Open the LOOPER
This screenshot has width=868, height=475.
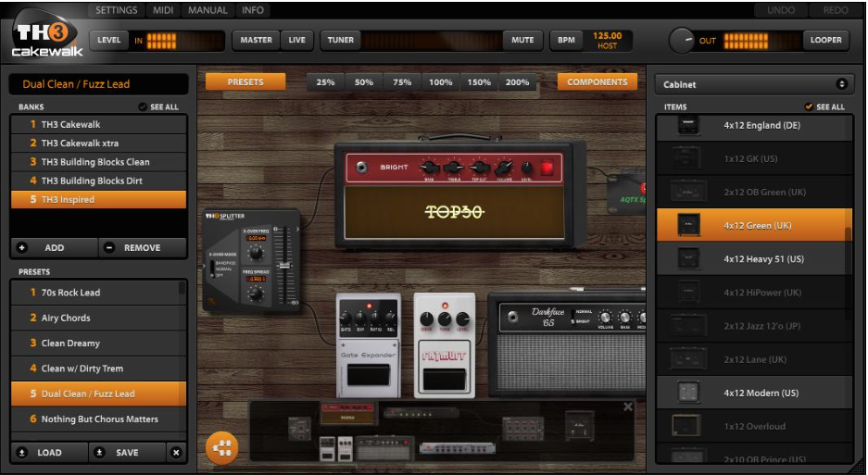point(826,40)
